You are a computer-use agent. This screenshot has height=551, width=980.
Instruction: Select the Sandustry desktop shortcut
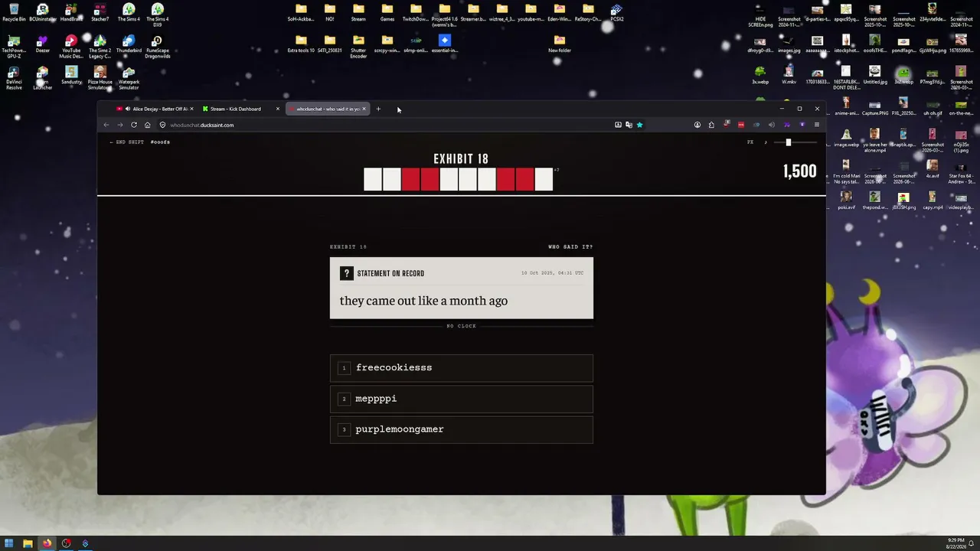[x=71, y=76]
